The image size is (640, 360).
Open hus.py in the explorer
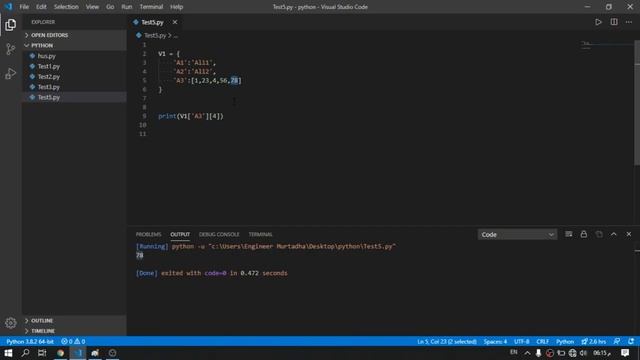click(x=74, y=56)
